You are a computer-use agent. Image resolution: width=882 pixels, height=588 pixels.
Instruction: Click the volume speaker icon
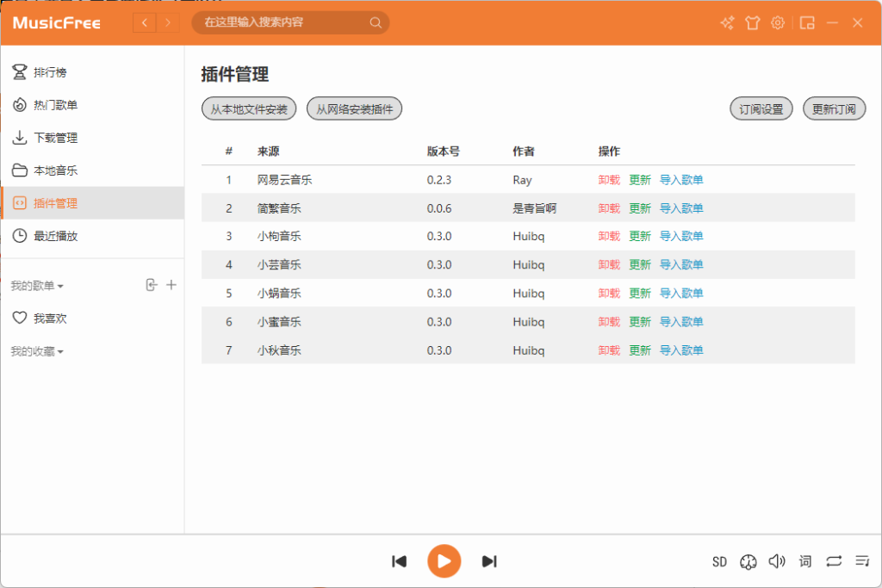(777, 561)
